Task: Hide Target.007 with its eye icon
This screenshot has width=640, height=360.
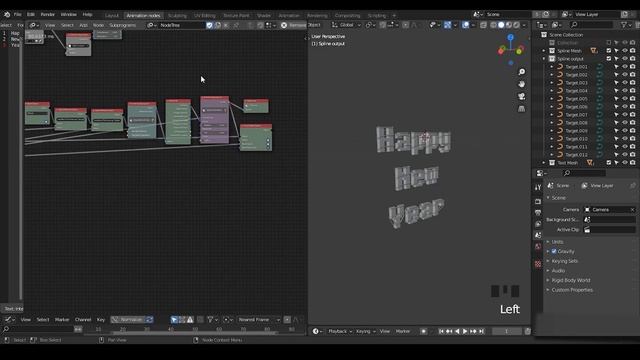Action: click(625, 115)
